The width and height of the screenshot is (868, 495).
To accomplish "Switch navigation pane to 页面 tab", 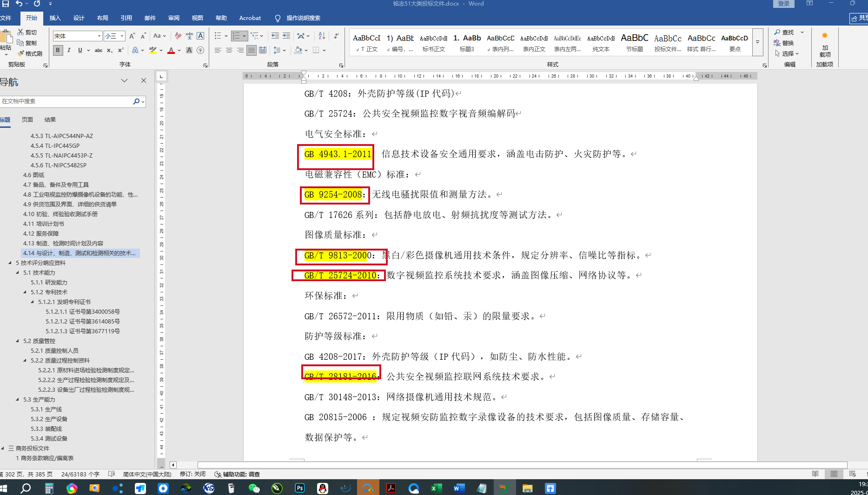I will tap(27, 120).
